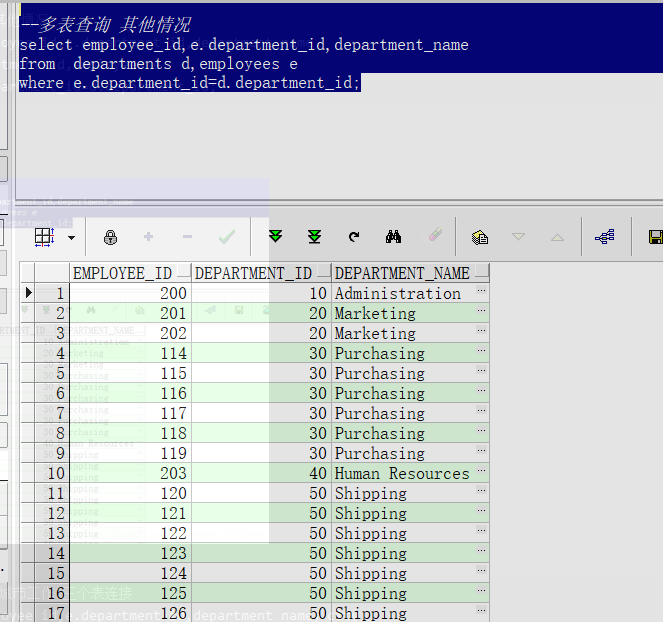Click department ID 40 cell
Screen dimensions: 663x622
pyautogui.click(x=261, y=473)
